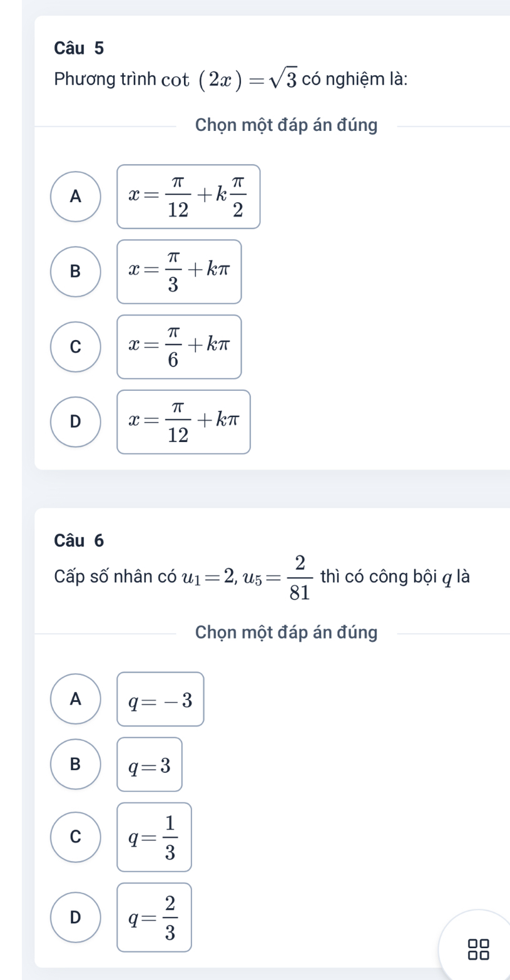Click the Câu 6 heading
Screen dimensions: 510x980
point(79,540)
